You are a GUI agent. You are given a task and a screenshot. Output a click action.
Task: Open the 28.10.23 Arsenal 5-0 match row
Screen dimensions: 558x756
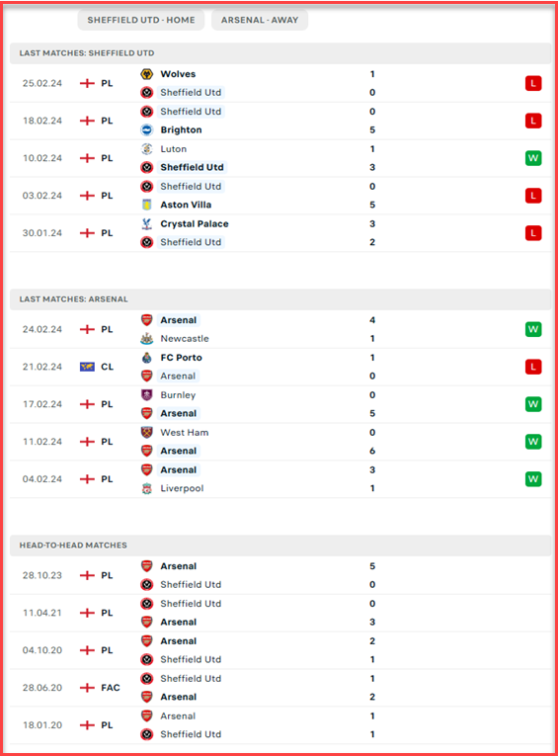tap(280, 576)
